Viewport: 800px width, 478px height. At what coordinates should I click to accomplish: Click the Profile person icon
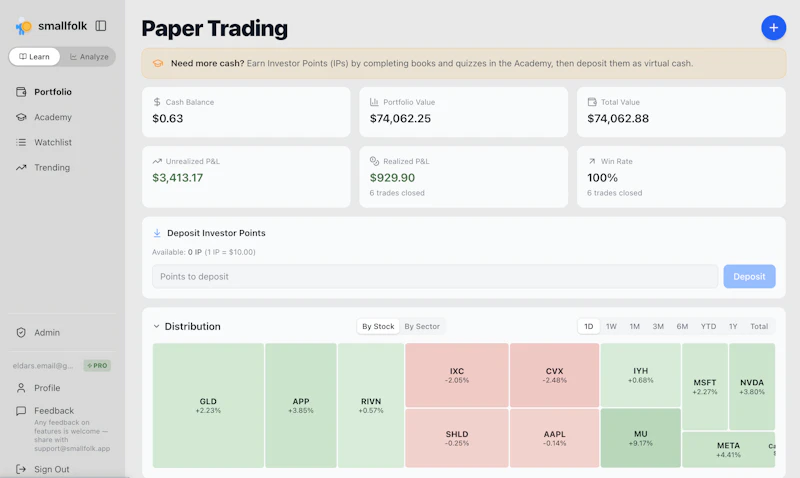pos(21,388)
